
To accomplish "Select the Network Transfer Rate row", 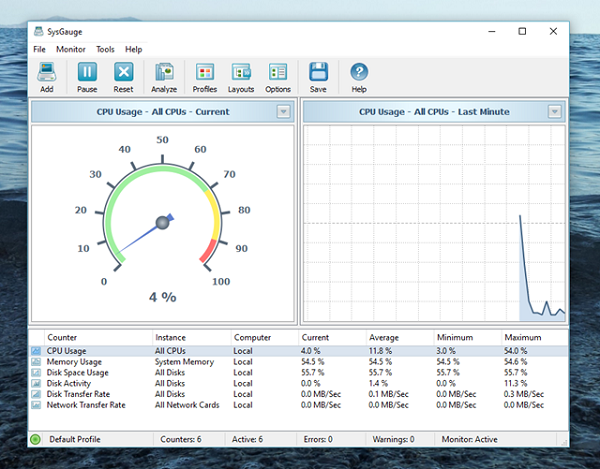I will [86, 405].
